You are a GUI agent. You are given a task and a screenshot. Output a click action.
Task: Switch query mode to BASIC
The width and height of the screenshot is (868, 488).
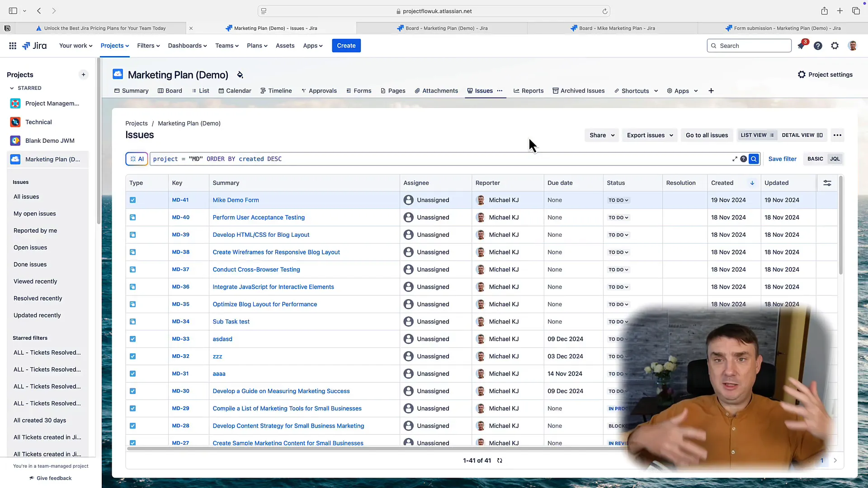(x=815, y=159)
